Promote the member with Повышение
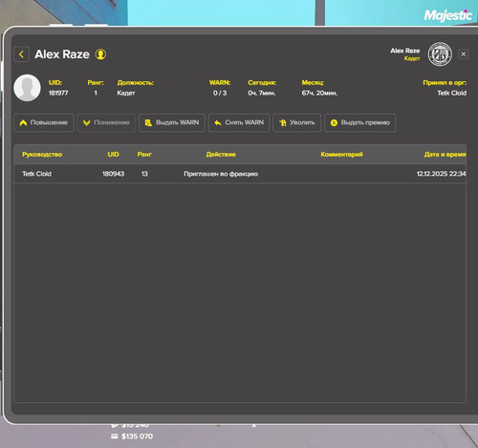Screen dimensions: 478x448 (x=44, y=122)
